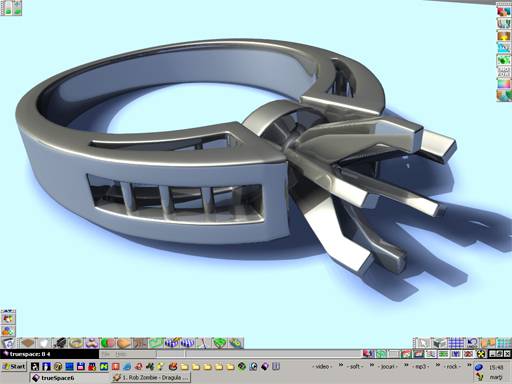Open the rock quick launch toolbar

[x=452, y=366]
